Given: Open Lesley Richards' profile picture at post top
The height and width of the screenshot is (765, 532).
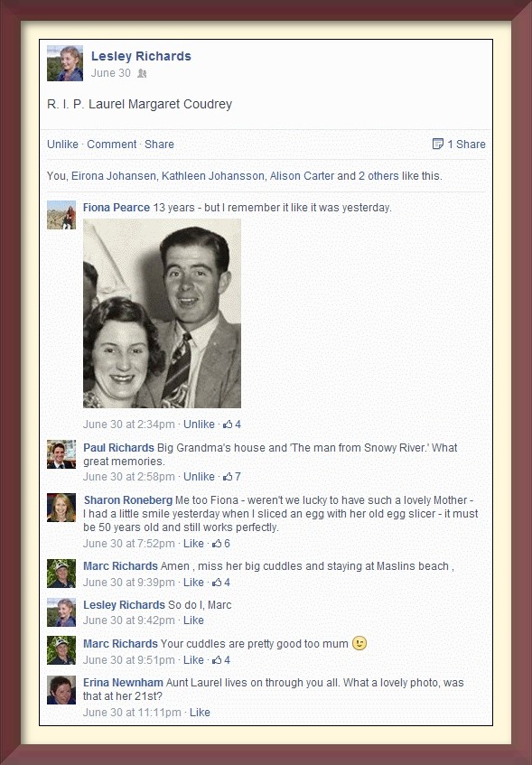Looking at the screenshot, I should [65, 63].
